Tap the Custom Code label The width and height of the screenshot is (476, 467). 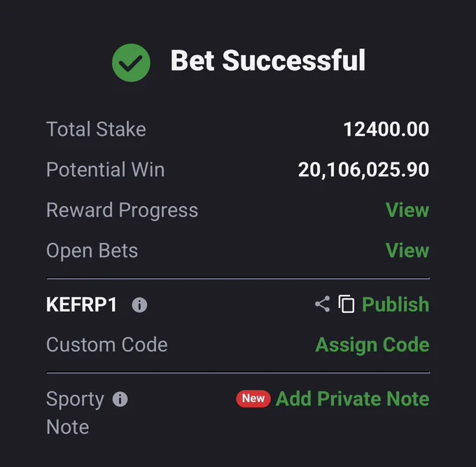pos(107,344)
